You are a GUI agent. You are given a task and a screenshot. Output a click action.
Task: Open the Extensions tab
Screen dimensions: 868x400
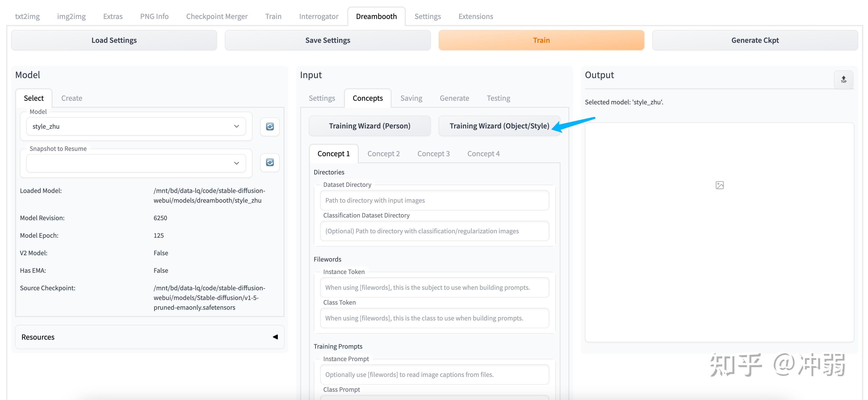point(475,16)
